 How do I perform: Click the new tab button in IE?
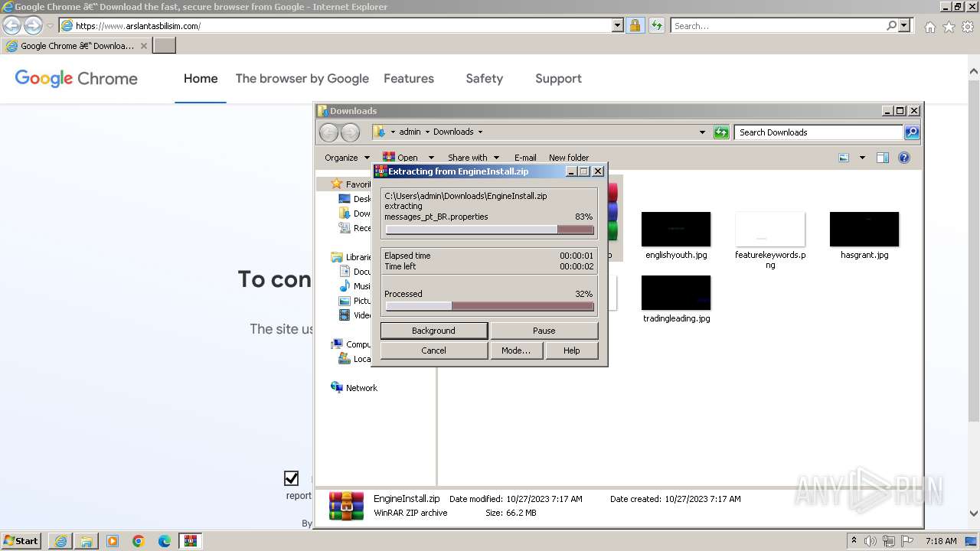point(165,45)
